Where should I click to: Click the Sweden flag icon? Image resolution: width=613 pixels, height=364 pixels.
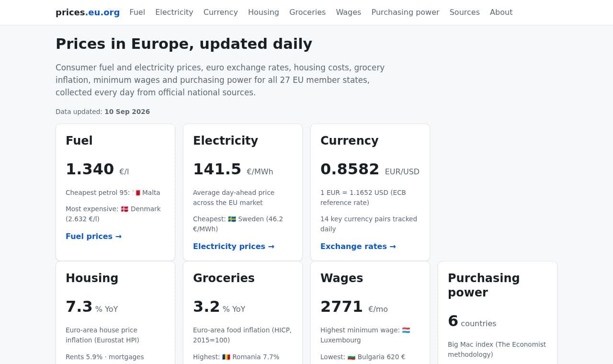click(232, 219)
